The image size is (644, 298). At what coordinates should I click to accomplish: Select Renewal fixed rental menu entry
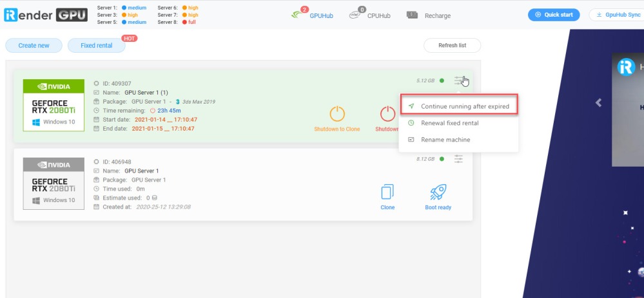coord(449,123)
